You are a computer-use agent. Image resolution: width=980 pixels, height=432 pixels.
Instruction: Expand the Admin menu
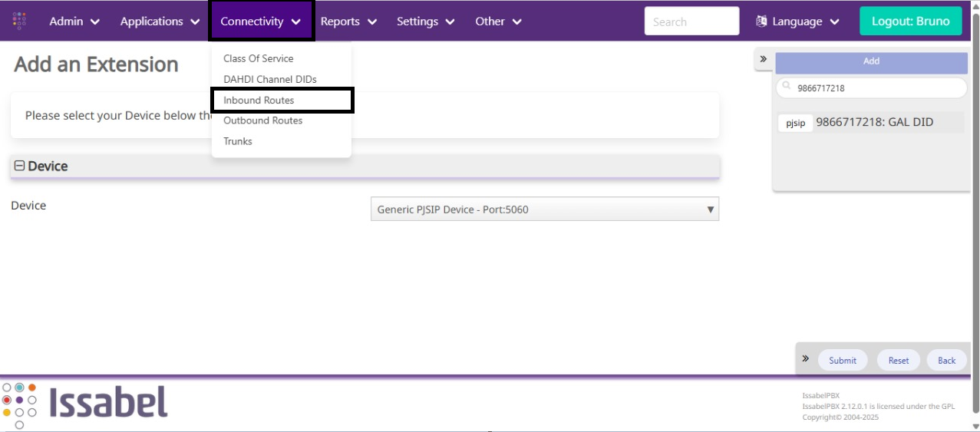coord(74,21)
